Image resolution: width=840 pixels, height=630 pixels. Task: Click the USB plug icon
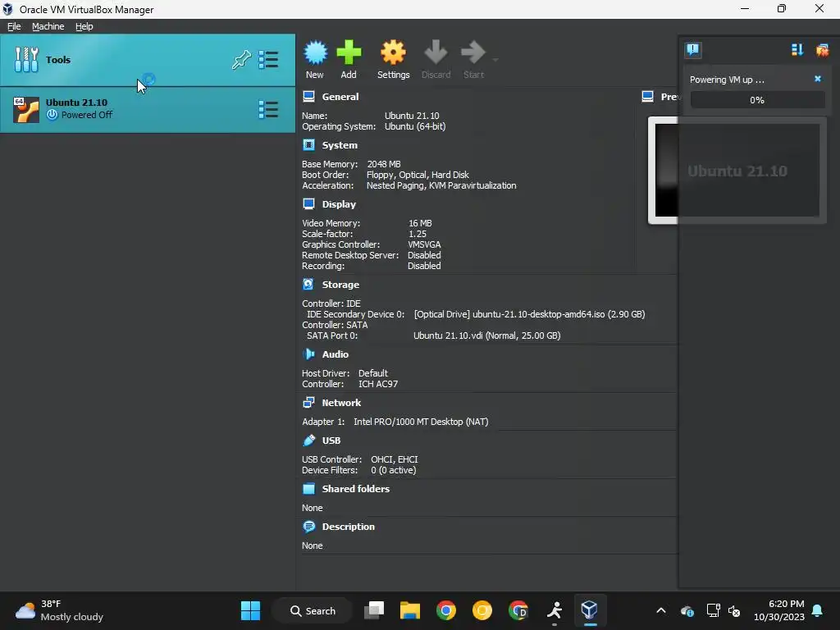click(x=308, y=440)
